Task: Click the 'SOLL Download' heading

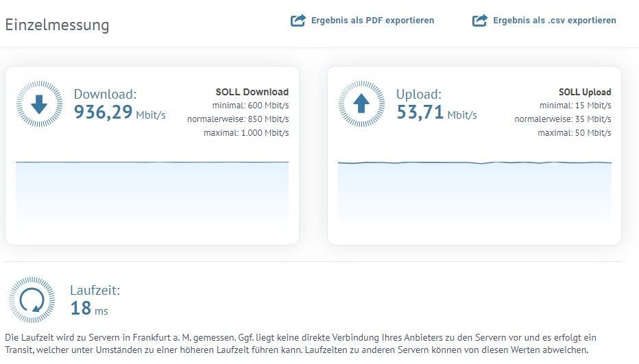Action: 252,92
